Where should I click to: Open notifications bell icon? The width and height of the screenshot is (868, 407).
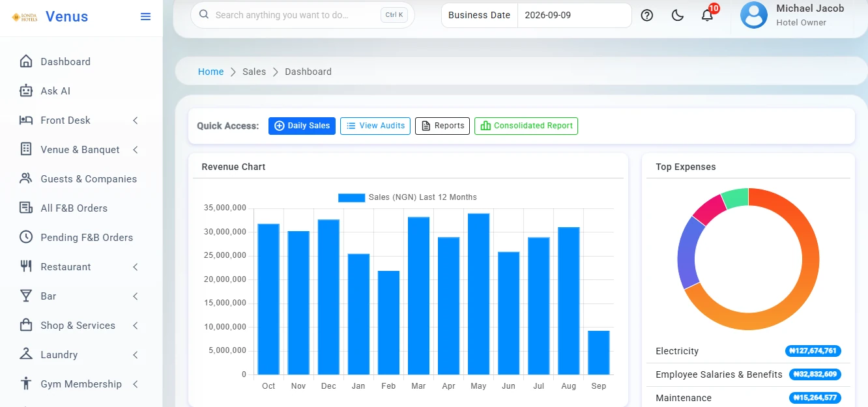[707, 16]
